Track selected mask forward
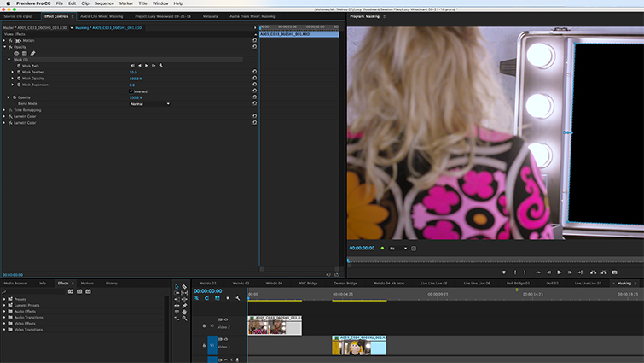This screenshot has height=363, width=644. (x=147, y=66)
